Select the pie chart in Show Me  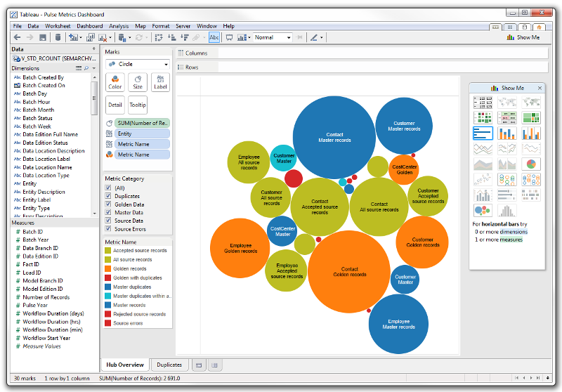coord(531,164)
